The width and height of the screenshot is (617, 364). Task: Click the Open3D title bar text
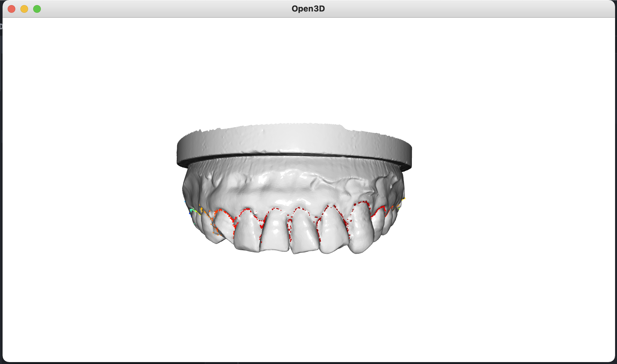[308, 9]
